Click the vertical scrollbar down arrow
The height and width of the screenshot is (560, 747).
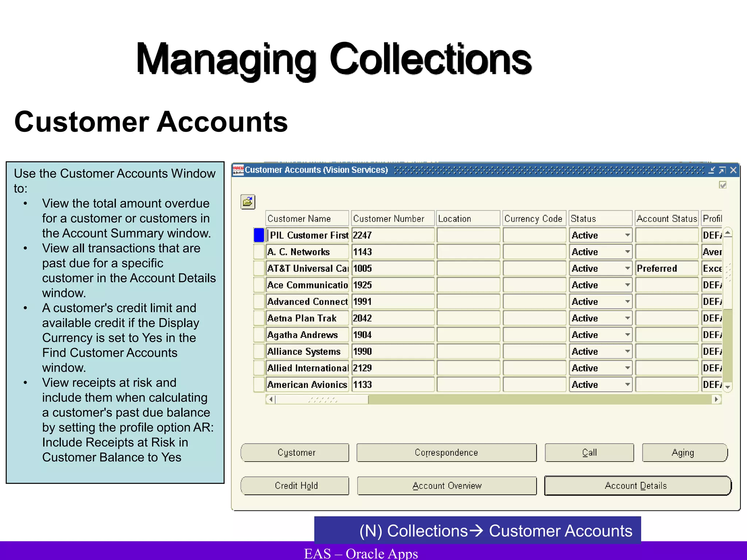pos(728,387)
